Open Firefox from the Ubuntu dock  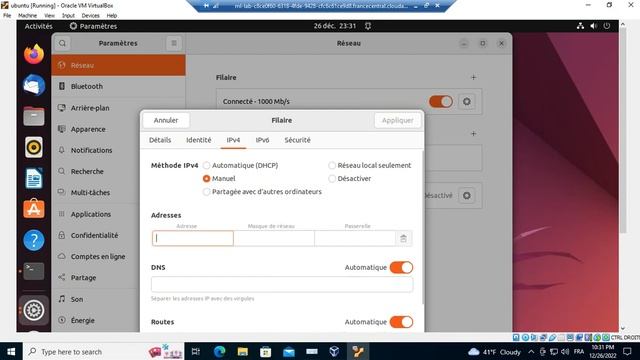[34, 54]
